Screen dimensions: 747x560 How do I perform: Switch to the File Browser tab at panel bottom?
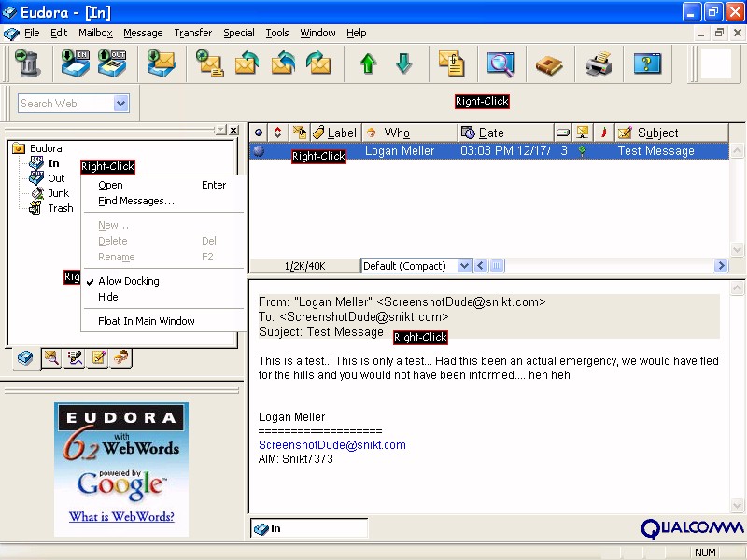click(x=51, y=357)
